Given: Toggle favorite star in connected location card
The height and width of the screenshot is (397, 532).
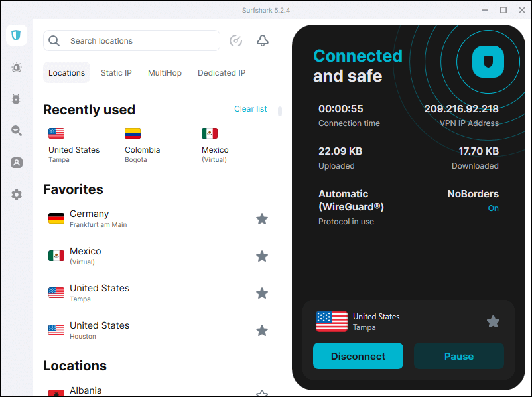Looking at the screenshot, I should tap(493, 321).
